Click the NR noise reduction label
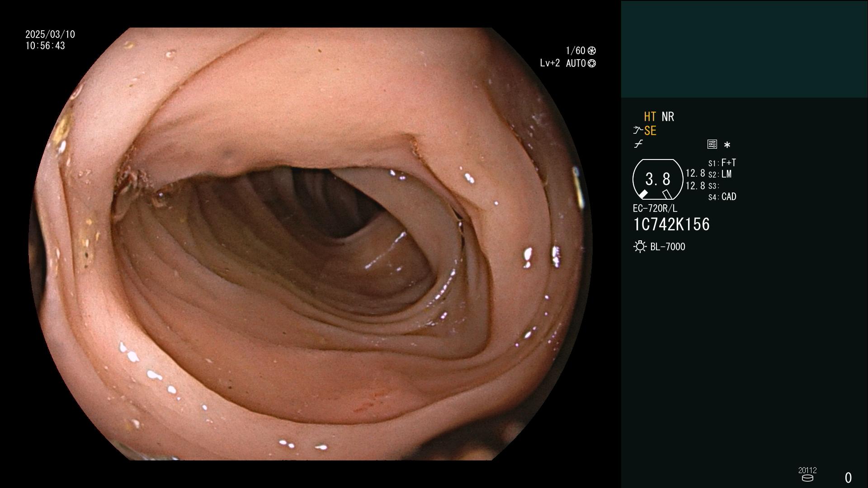 click(668, 117)
